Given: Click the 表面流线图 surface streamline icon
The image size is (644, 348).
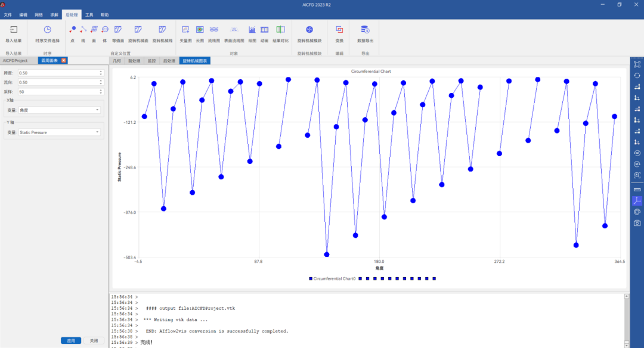Looking at the screenshot, I should pyautogui.click(x=234, y=30).
